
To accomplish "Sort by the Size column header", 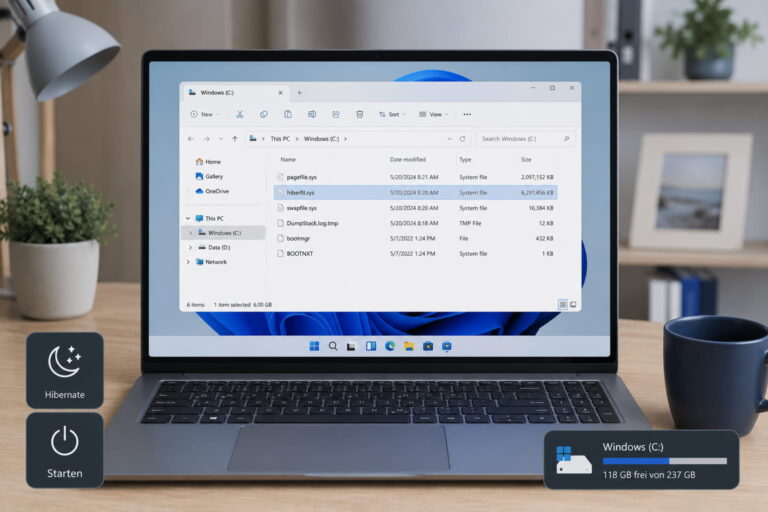I will tap(526, 160).
